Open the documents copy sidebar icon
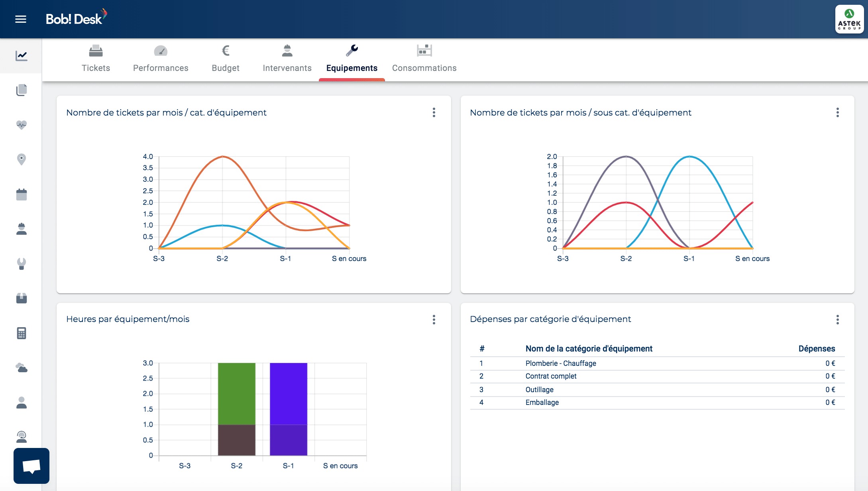 pos(22,90)
